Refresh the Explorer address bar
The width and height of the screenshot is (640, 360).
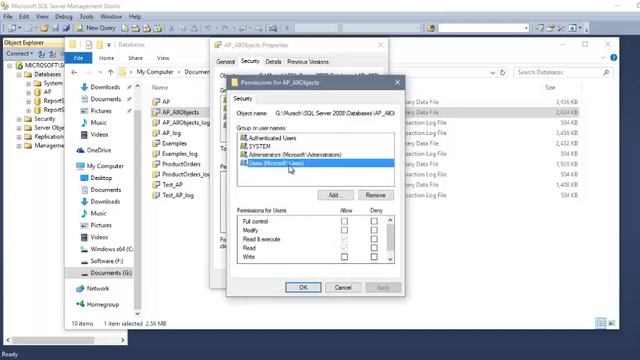point(502,72)
